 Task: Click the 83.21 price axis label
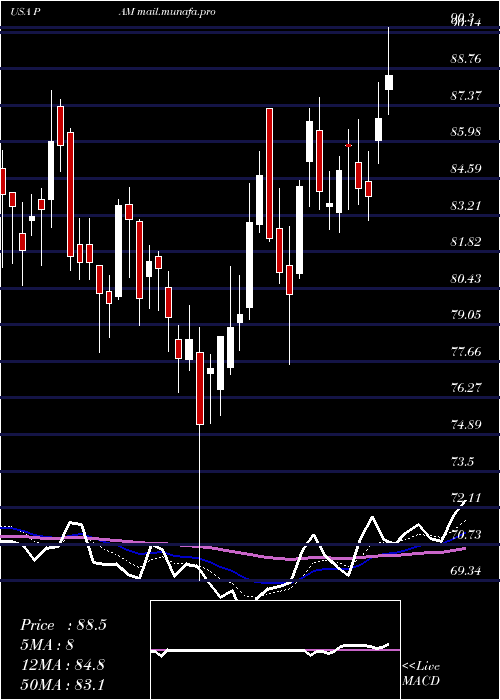click(466, 206)
